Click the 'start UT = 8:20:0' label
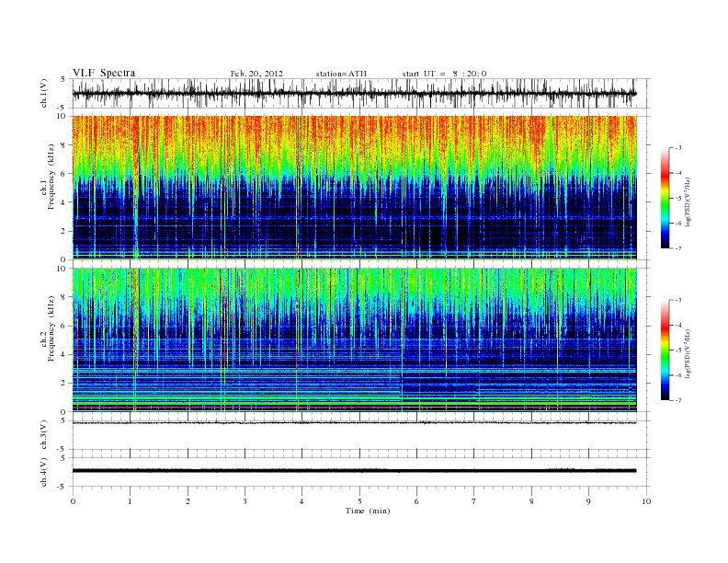The width and height of the screenshot is (728, 563). point(444,74)
